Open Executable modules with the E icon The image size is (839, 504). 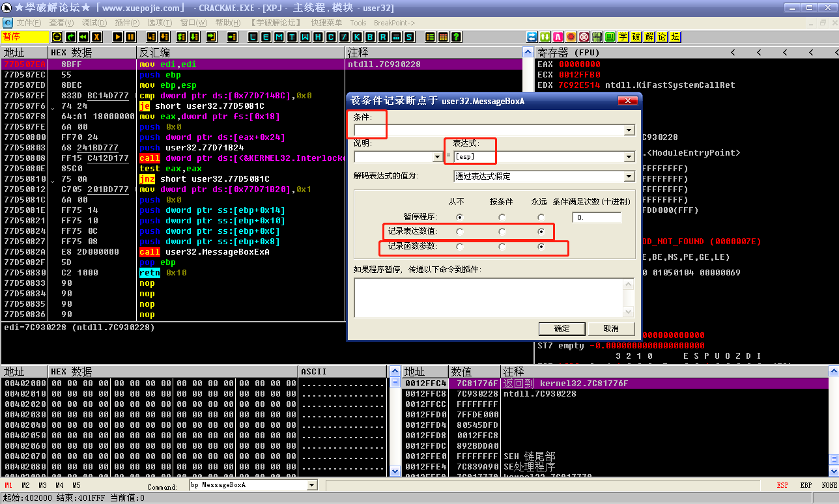266,37
